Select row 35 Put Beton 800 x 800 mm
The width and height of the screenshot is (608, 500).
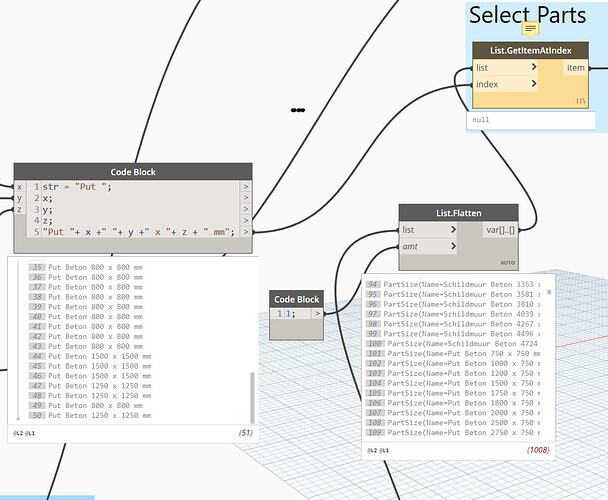pyautogui.click(x=86, y=267)
